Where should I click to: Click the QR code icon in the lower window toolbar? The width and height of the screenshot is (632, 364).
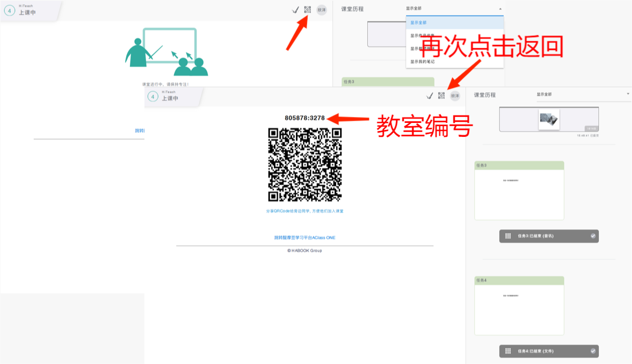click(441, 96)
